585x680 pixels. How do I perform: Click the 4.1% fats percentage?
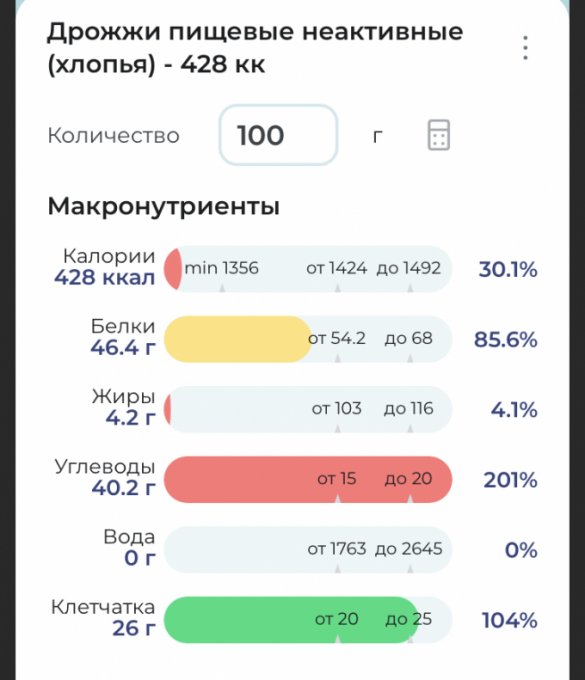[514, 410]
